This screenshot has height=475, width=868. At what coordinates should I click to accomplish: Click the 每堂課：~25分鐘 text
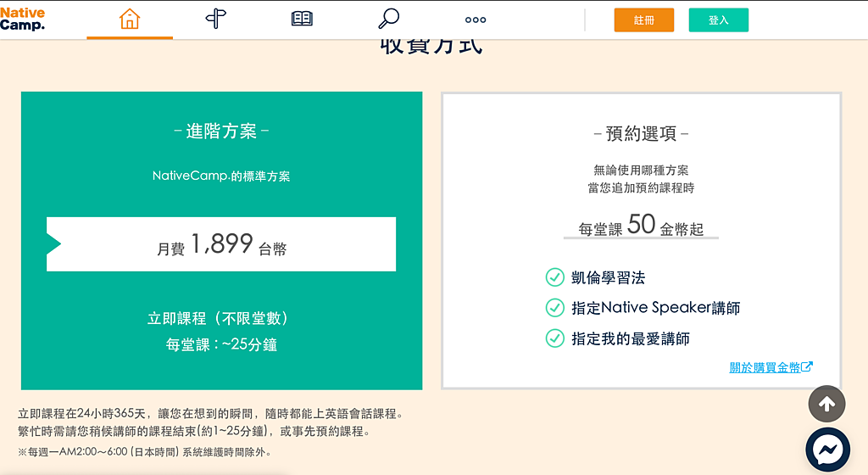point(221,344)
